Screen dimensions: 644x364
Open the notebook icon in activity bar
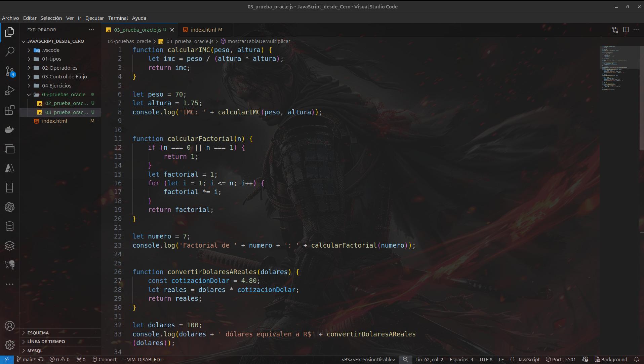[x=10, y=188]
